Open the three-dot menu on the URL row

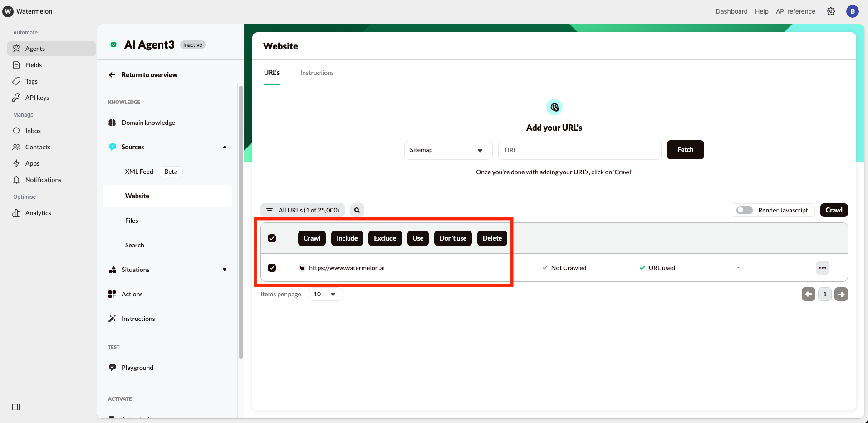pyautogui.click(x=822, y=267)
